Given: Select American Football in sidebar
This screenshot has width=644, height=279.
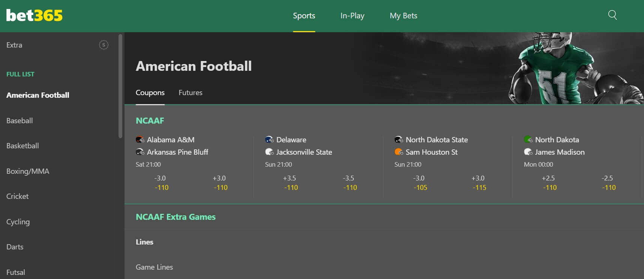Looking at the screenshot, I should (38, 95).
